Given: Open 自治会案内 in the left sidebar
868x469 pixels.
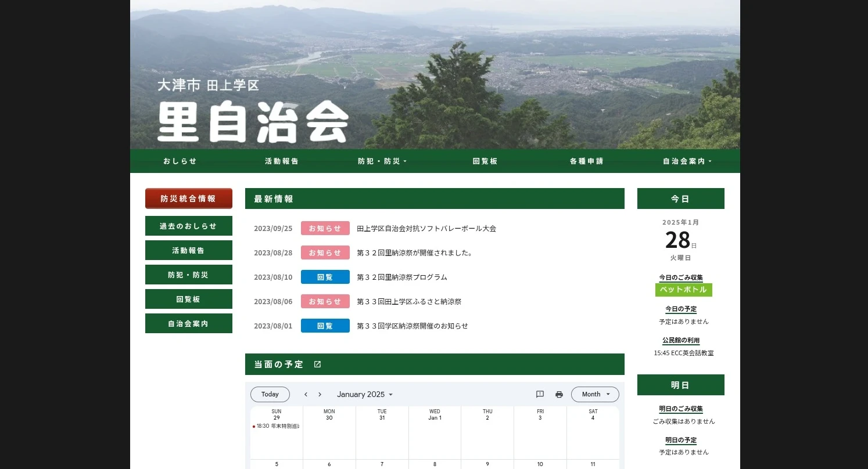Looking at the screenshot, I should pyautogui.click(x=189, y=323).
